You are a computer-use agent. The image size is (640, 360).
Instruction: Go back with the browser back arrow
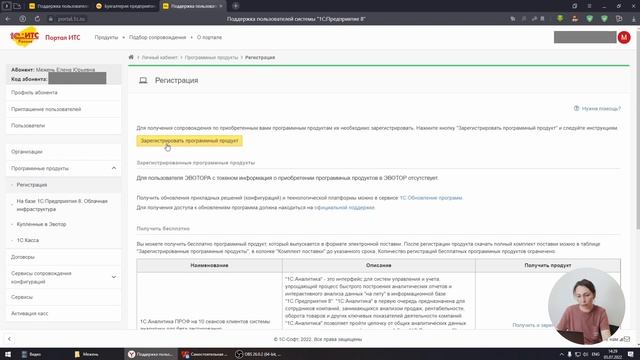coord(8,19)
